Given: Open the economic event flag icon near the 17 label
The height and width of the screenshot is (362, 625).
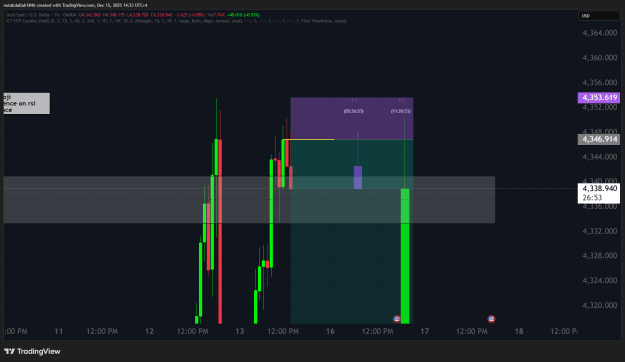Looking at the screenshot, I should click(397, 319).
